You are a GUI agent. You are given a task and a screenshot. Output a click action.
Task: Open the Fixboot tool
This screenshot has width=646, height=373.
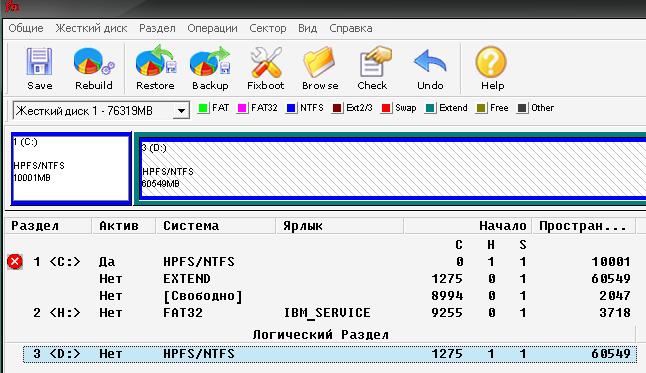[x=266, y=62]
